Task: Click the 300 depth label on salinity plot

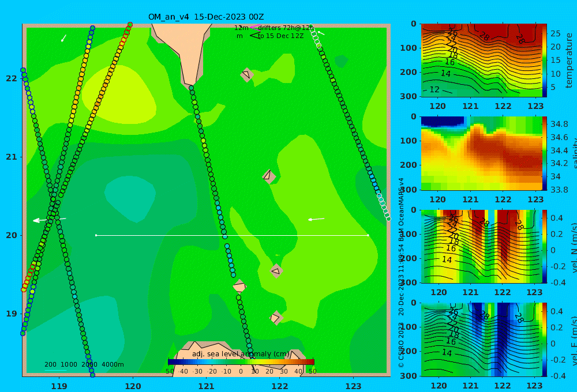Action: [409, 190]
